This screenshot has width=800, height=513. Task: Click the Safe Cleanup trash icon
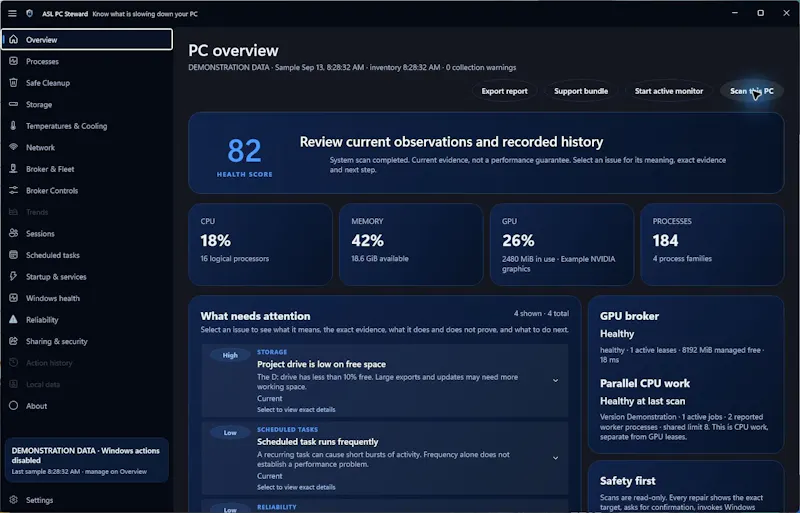click(x=14, y=82)
